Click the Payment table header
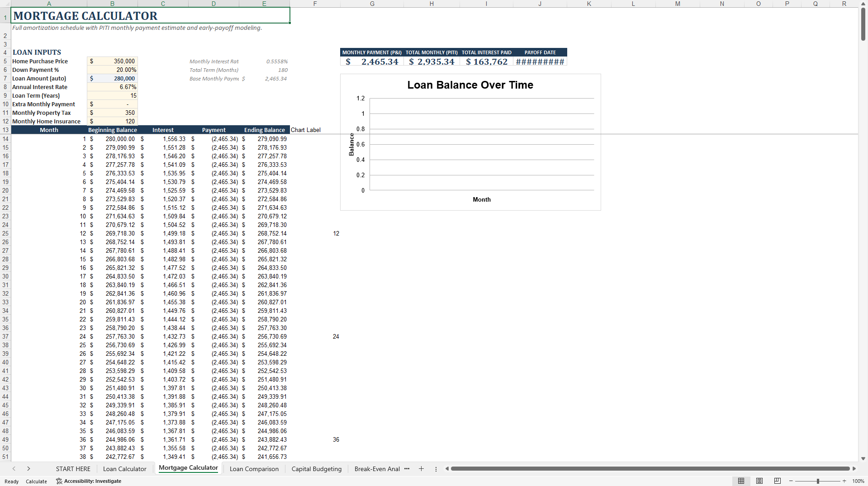The height and width of the screenshot is (486, 868). pyautogui.click(x=213, y=130)
